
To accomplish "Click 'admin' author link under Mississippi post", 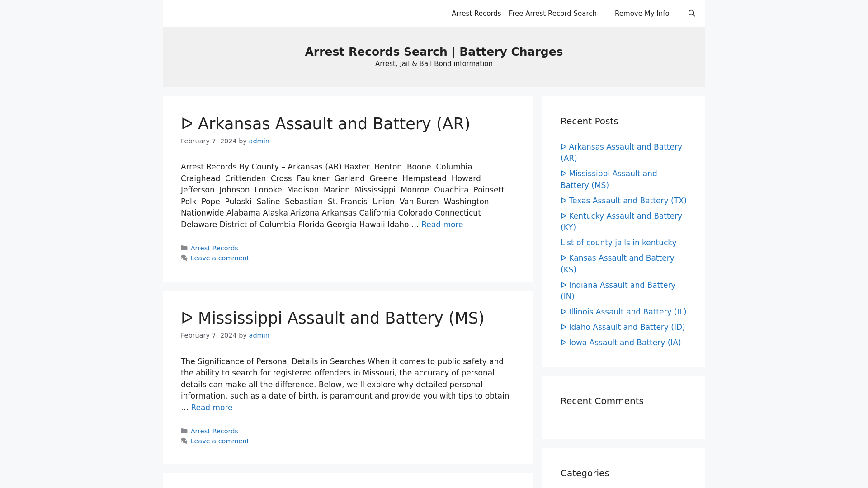I will coord(259,335).
